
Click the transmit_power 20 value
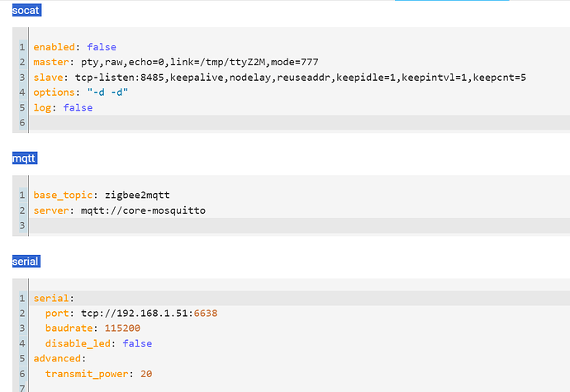pos(146,374)
